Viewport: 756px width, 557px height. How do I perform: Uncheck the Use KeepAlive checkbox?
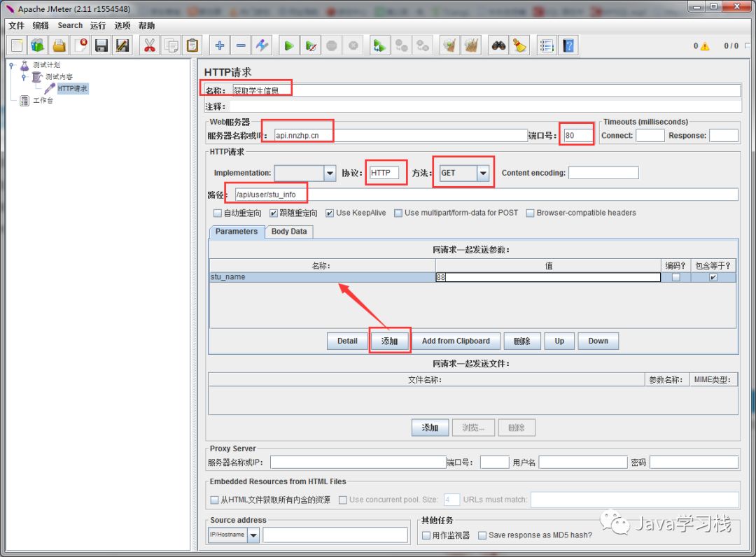[x=330, y=213]
